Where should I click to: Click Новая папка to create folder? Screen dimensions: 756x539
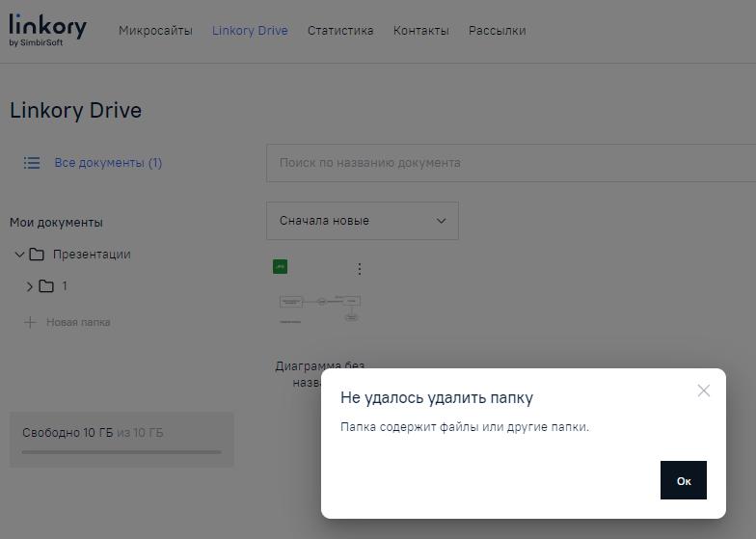tap(78, 322)
